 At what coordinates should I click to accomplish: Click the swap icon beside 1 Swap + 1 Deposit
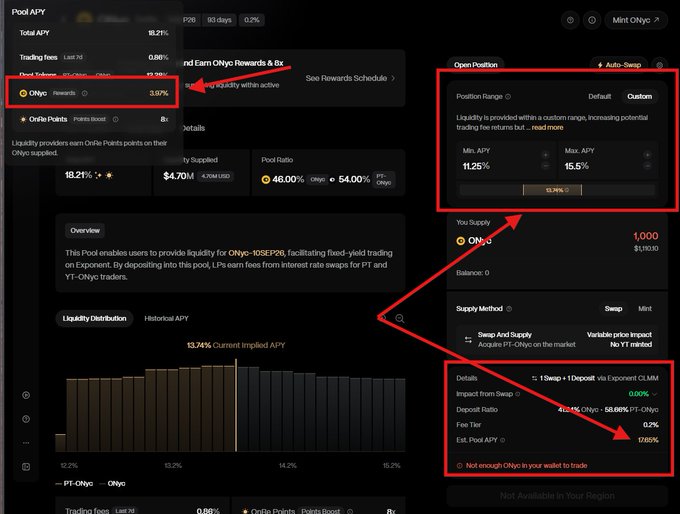[x=534, y=378]
